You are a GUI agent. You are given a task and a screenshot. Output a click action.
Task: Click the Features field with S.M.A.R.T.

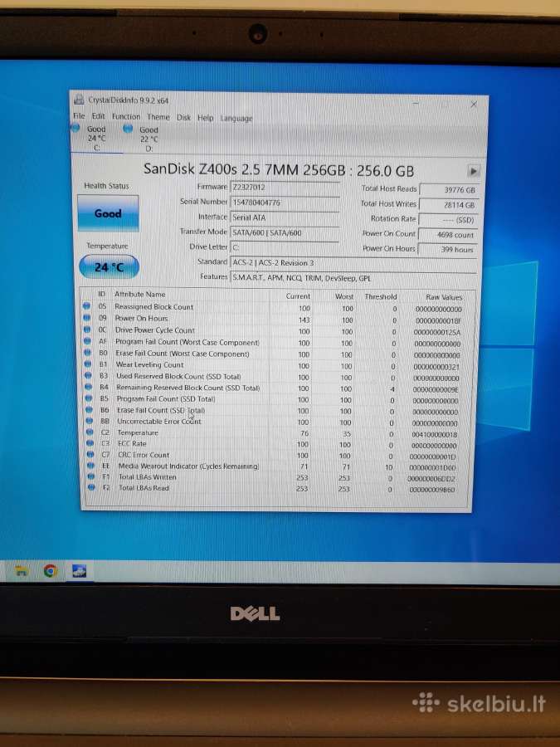click(x=353, y=278)
